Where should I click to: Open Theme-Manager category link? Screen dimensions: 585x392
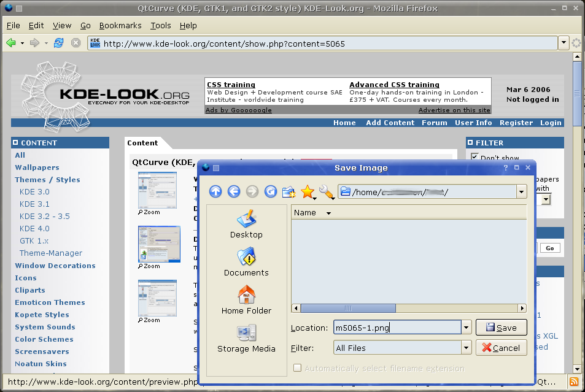pyautogui.click(x=51, y=253)
